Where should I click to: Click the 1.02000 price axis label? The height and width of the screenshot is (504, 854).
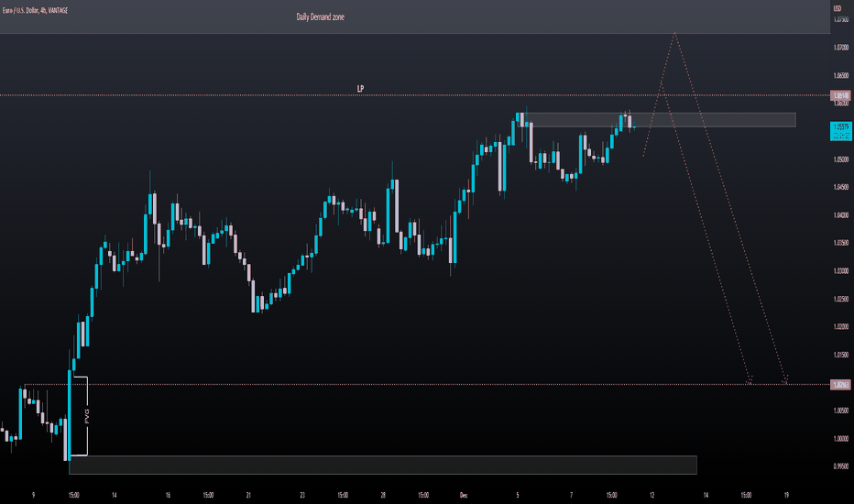pyautogui.click(x=841, y=326)
